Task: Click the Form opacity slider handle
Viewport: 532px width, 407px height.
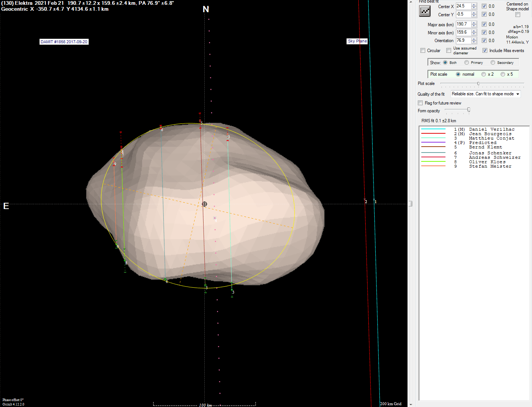Action: [469, 110]
